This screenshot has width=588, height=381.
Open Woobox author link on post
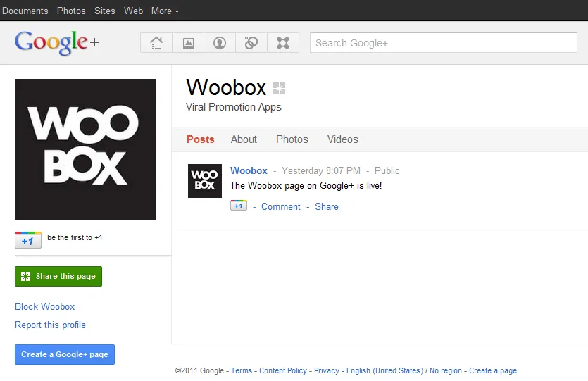(x=249, y=170)
